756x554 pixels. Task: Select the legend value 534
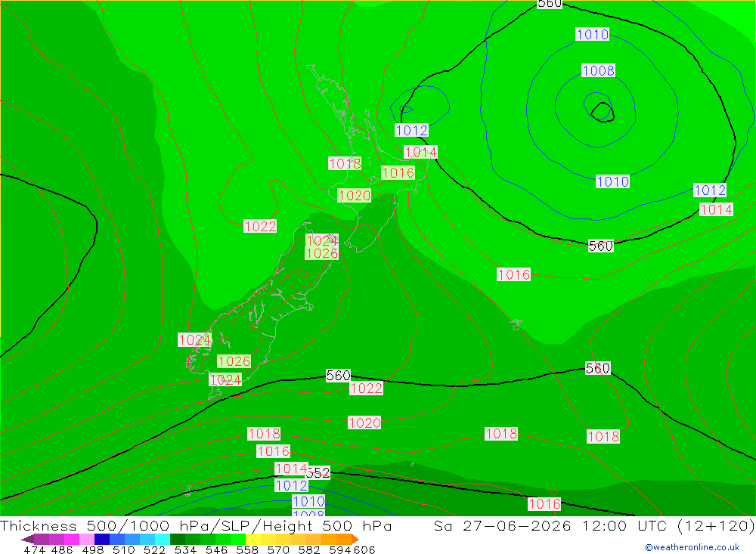pyautogui.click(x=185, y=549)
